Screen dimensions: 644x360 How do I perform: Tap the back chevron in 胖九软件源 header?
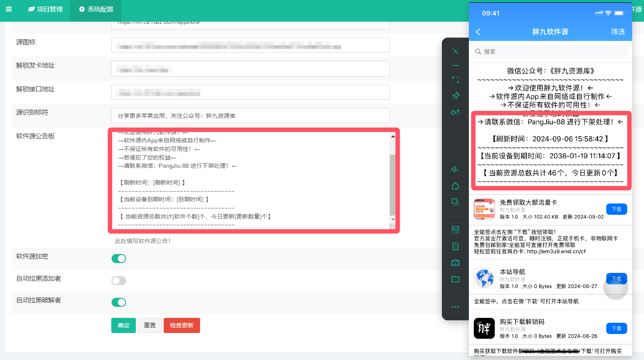[478, 32]
